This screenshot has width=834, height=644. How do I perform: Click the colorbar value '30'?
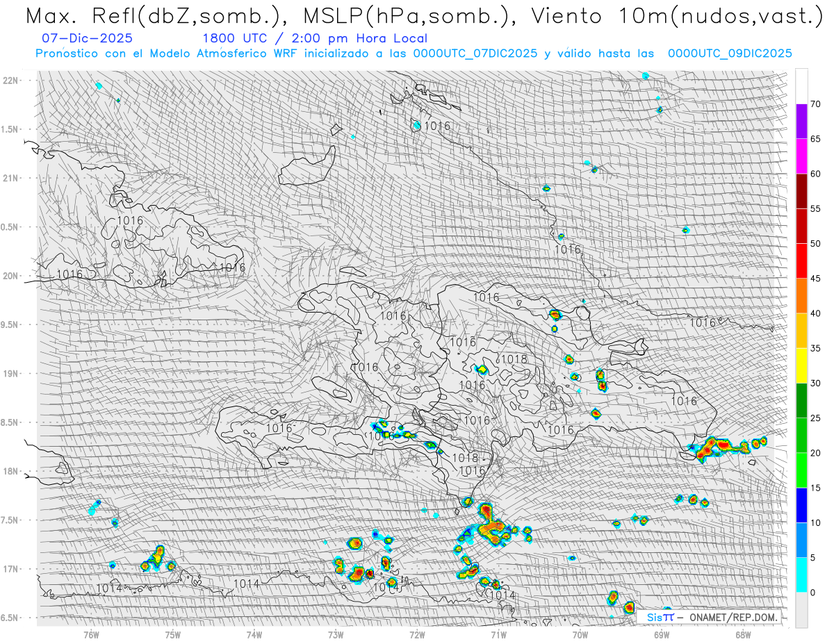(x=815, y=383)
